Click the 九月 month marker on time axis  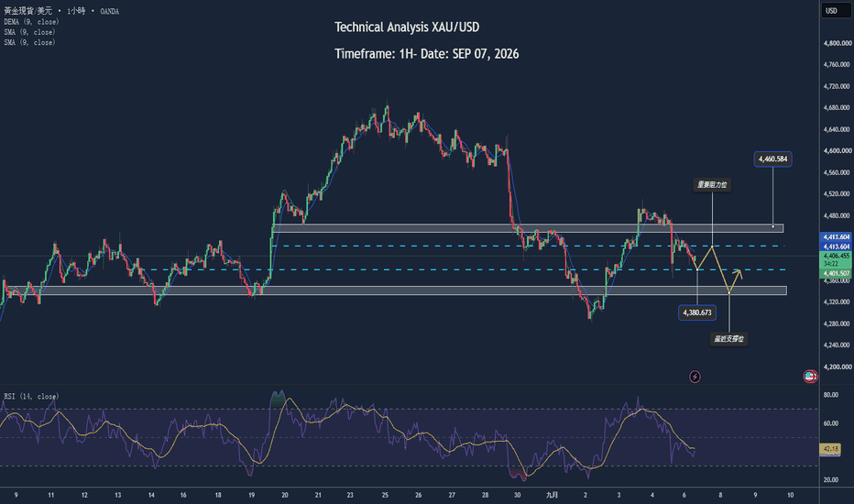[552, 495]
